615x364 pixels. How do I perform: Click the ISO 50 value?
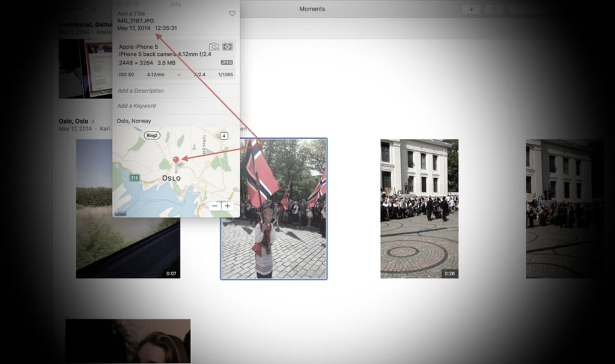click(126, 74)
